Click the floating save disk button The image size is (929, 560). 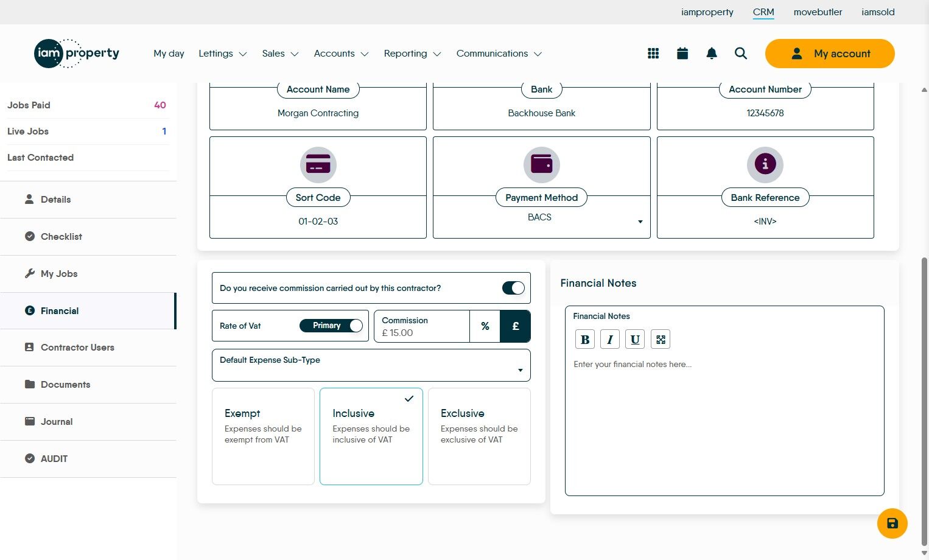click(x=892, y=523)
